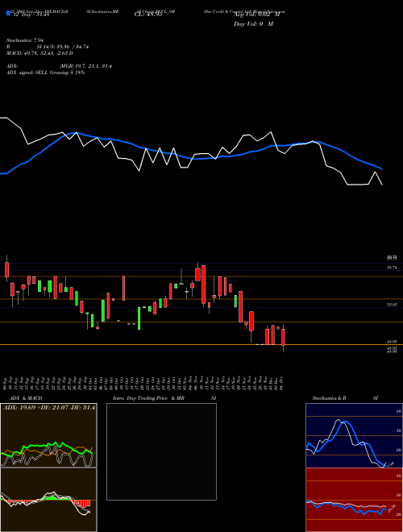Click the orange support line at 48.95
The height and width of the screenshot is (532, 403).
pyautogui.click(x=201, y=345)
